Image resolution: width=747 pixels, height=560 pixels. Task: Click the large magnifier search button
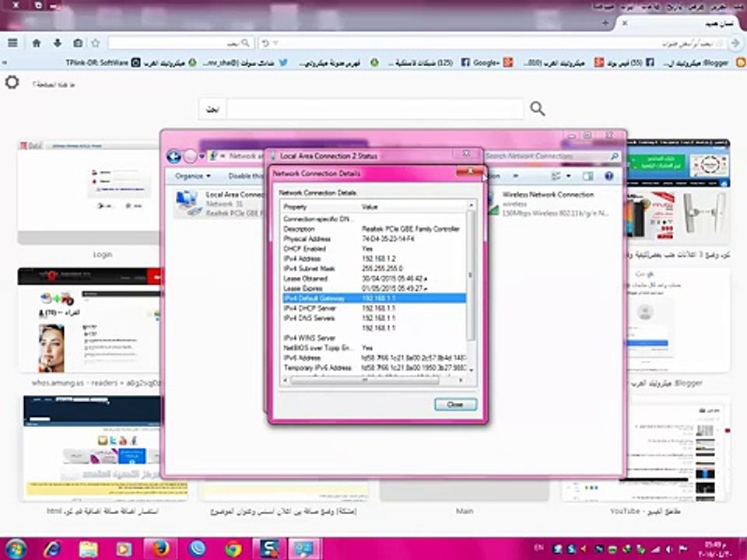(538, 109)
